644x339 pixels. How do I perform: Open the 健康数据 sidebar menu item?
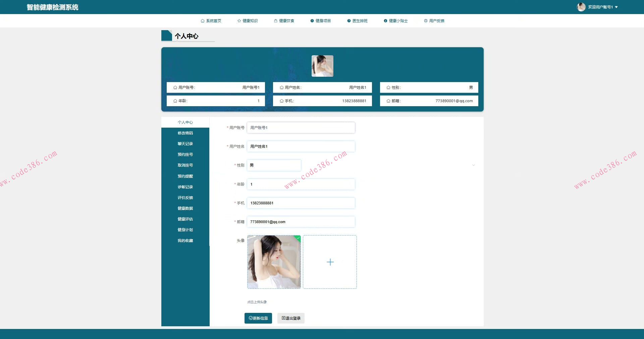[x=185, y=208]
